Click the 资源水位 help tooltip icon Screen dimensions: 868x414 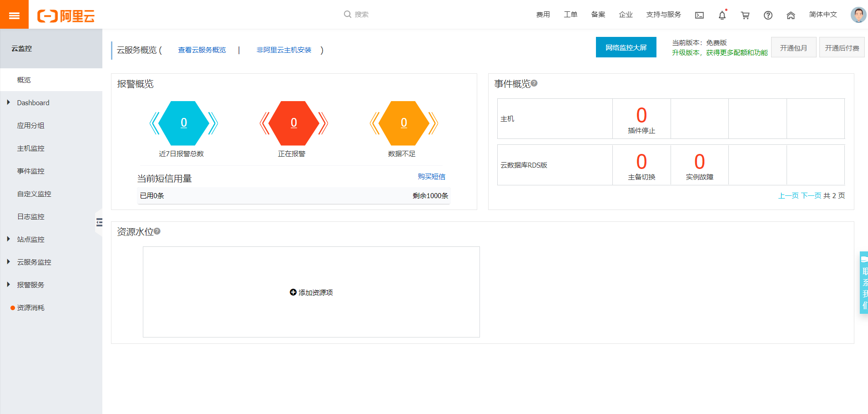tap(157, 231)
